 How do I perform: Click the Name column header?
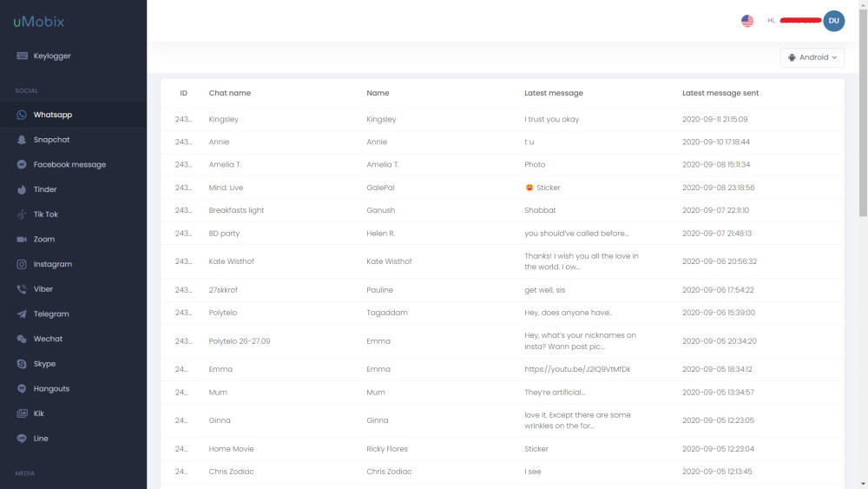point(378,93)
